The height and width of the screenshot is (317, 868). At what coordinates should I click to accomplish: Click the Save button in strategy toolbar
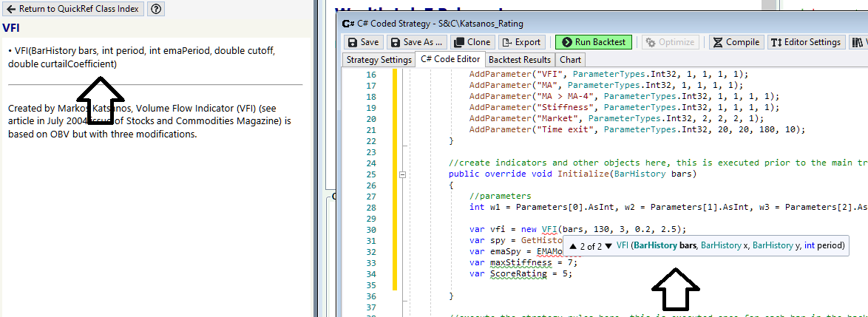pos(363,42)
